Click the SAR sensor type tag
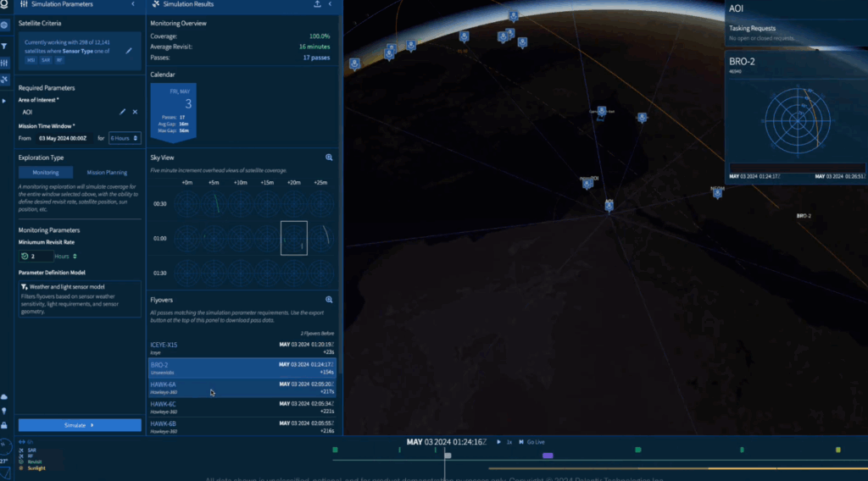 tap(46, 60)
